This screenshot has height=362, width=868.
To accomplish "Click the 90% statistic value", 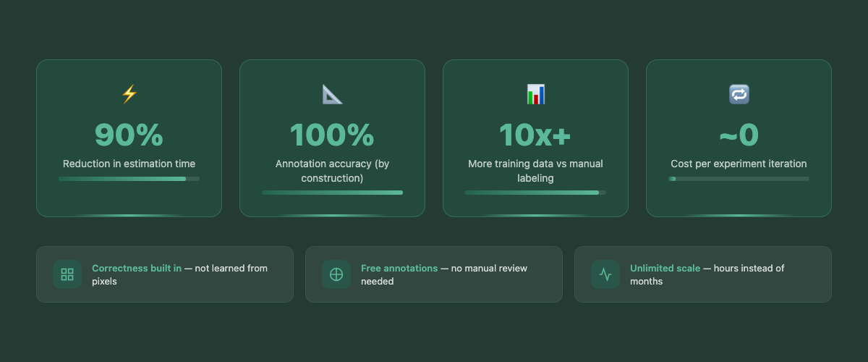I will pos(129,135).
